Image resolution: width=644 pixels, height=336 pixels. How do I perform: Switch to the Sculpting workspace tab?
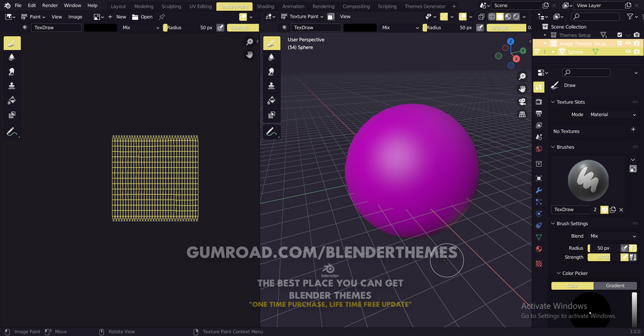(x=171, y=6)
